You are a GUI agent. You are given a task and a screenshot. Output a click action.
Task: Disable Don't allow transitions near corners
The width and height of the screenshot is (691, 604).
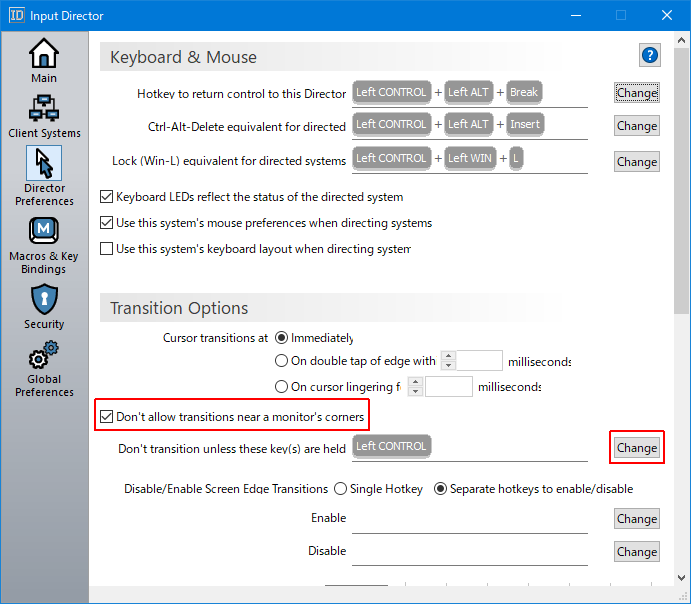(108, 416)
